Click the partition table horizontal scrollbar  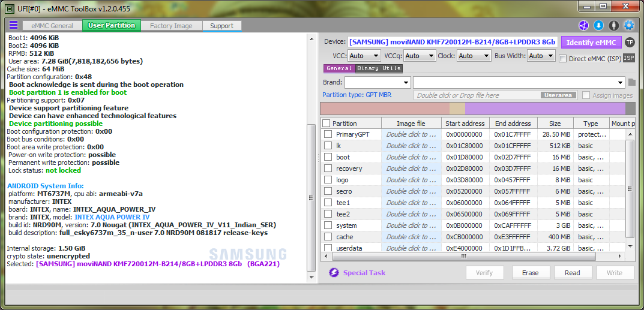[x=464, y=256]
